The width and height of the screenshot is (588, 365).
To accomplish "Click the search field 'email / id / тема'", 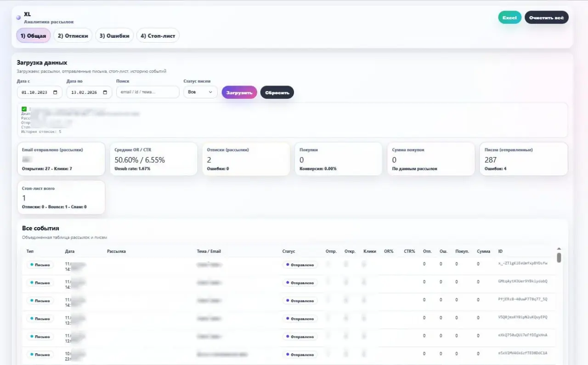I will click(x=147, y=92).
